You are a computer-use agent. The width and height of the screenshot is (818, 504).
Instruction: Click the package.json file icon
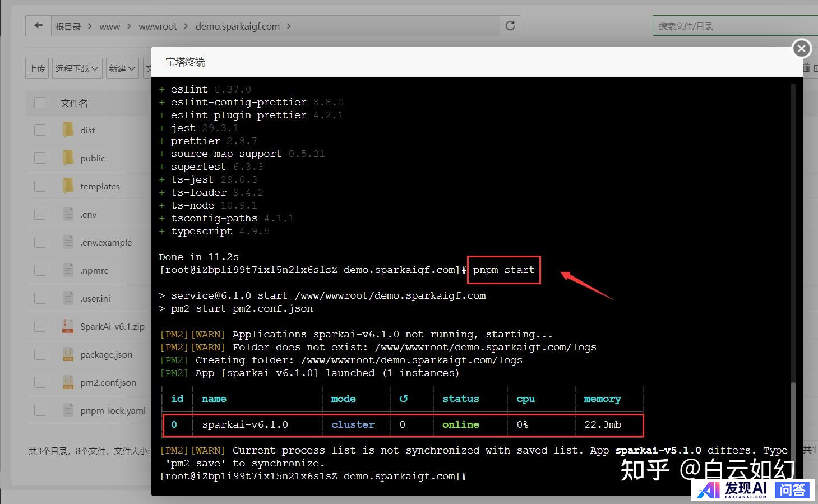(x=68, y=354)
